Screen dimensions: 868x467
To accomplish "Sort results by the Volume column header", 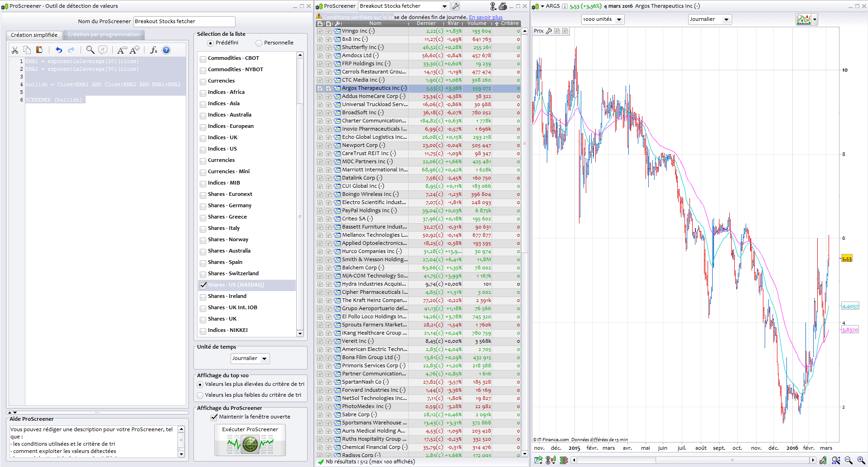I will pos(477,24).
